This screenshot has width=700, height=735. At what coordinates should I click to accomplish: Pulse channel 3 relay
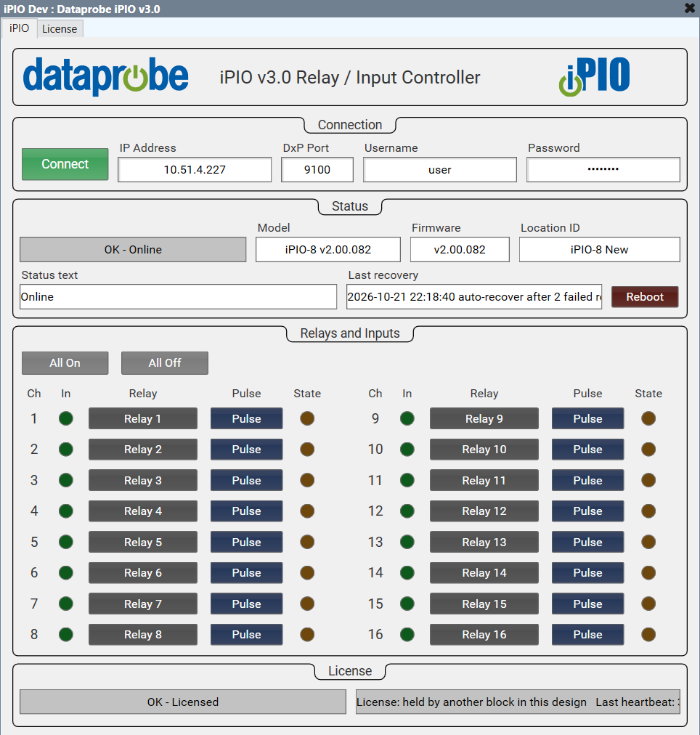pyautogui.click(x=246, y=480)
